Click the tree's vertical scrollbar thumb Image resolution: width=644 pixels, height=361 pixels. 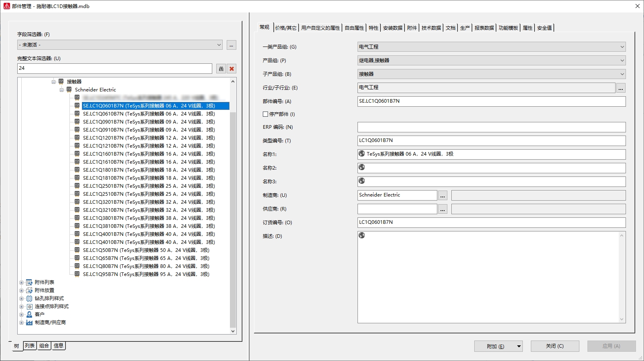pos(233,217)
